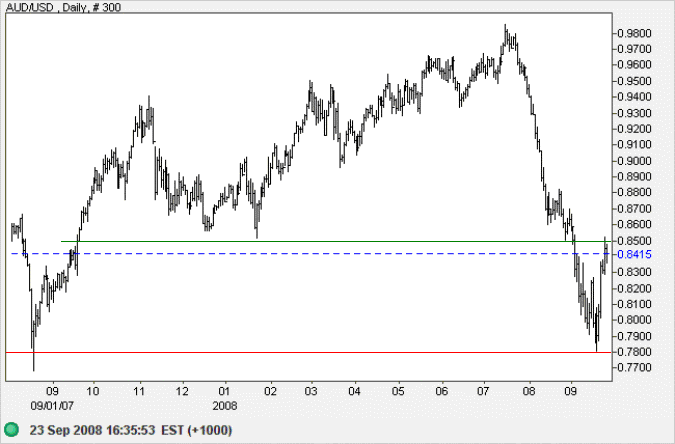The image size is (675, 444).
Task: Select the red 0.7800 support line
Action: coord(309,352)
